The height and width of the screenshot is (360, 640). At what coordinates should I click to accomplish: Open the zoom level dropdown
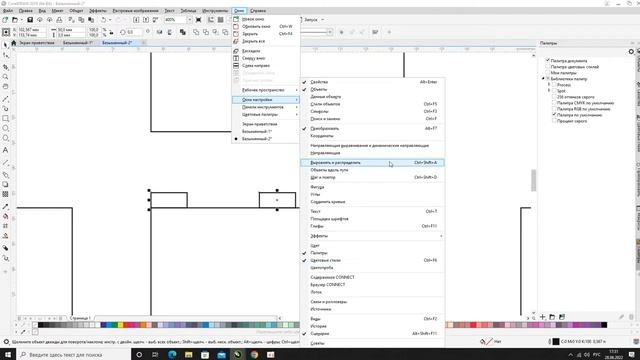pos(189,20)
